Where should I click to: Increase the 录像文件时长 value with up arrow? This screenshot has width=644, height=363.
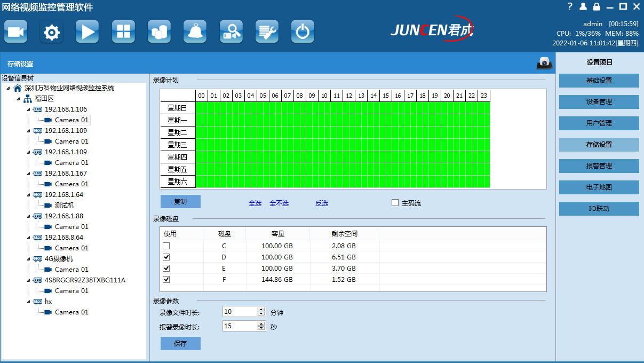261,310
